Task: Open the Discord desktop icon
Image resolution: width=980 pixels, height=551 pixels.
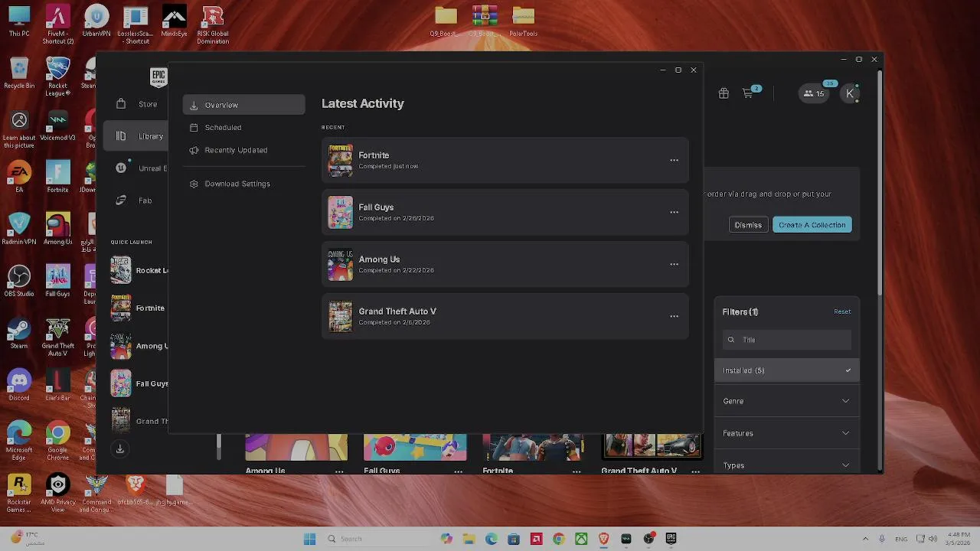Action: coord(19,384)
